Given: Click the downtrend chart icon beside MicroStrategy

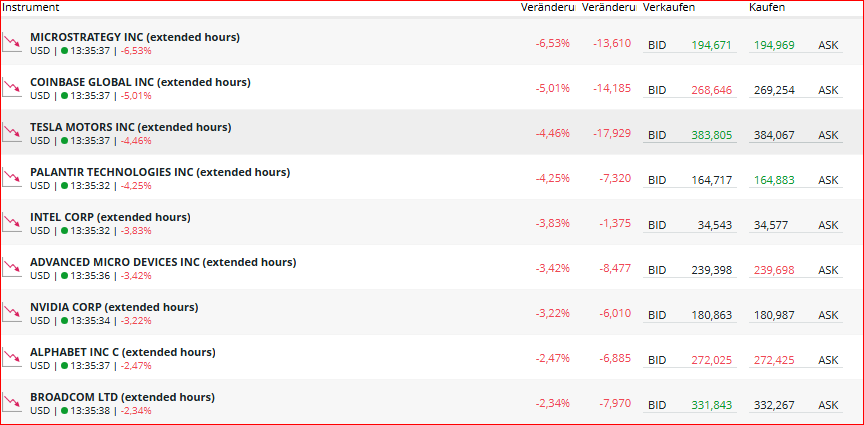Looking at the screenshot, I should point(12,43).
